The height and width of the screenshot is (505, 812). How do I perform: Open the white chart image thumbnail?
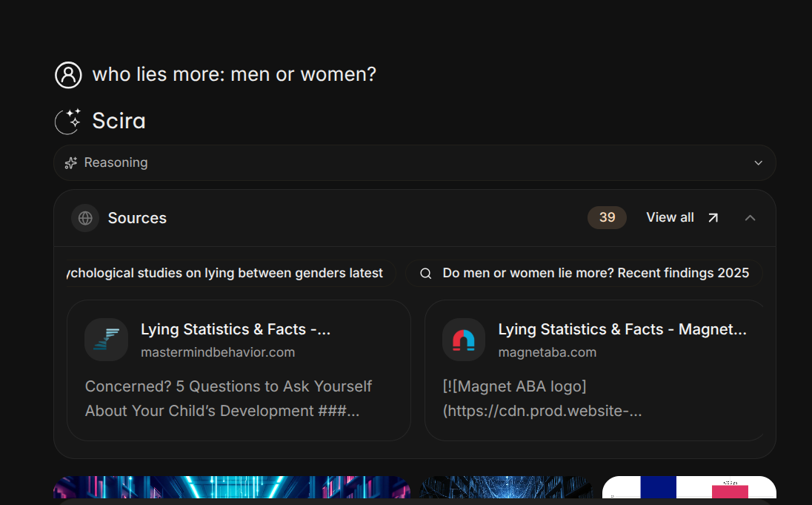tap(689, 487)
